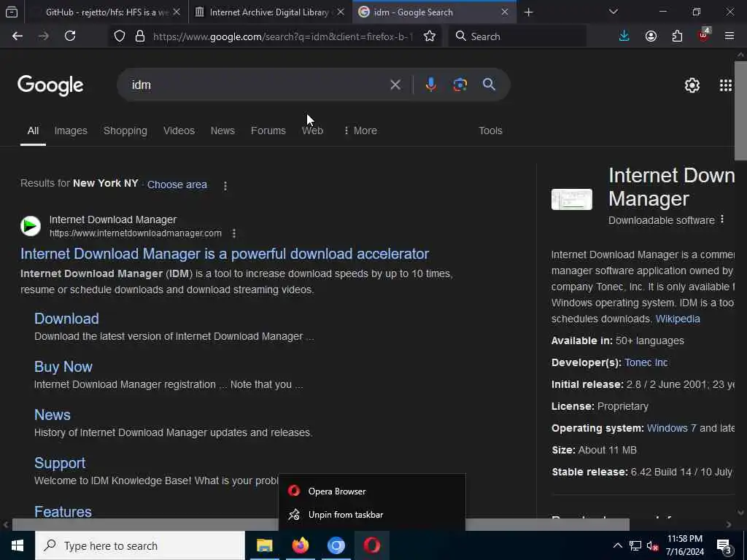
Task: Open File Explorer from taskbar
Action: tap(264, 545)
